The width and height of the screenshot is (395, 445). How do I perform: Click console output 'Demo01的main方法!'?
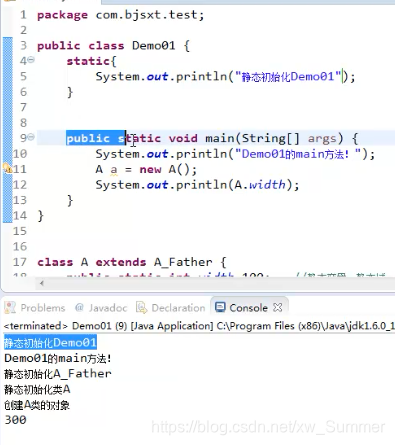click(x=58, y=358)
